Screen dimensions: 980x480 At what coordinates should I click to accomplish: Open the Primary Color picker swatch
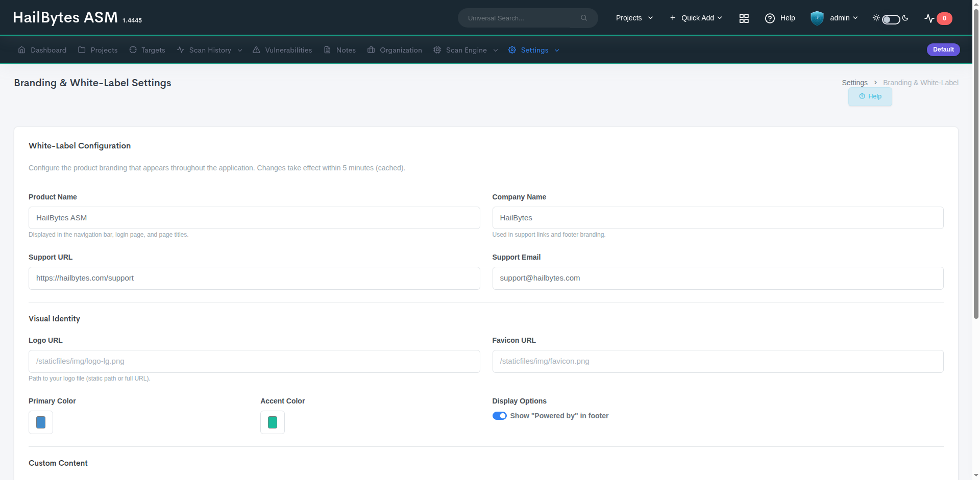click(41, 422)
